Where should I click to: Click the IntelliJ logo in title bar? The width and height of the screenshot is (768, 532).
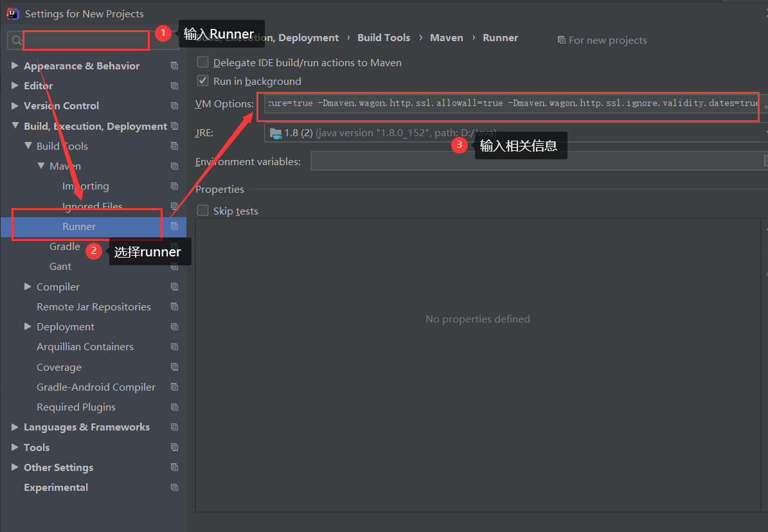13,13
